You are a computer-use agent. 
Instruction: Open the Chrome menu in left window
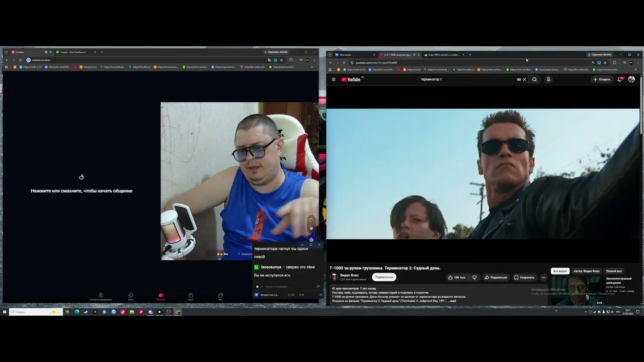(314, 60)
